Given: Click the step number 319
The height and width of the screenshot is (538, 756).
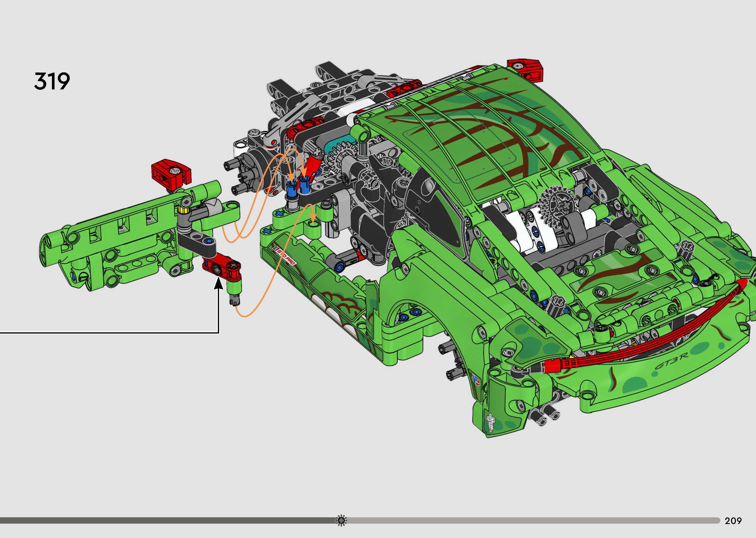Looking at the screenshot, I should pos(52,82).
